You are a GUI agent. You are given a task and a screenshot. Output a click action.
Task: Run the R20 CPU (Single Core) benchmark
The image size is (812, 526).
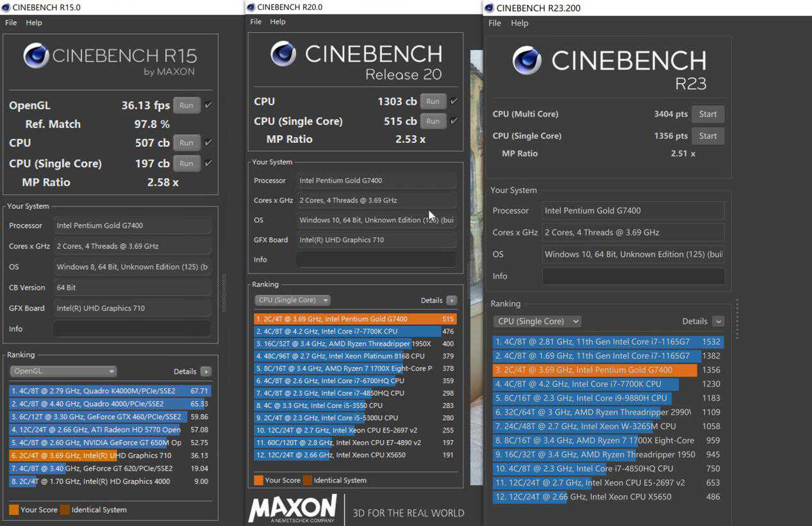(433, 121)
